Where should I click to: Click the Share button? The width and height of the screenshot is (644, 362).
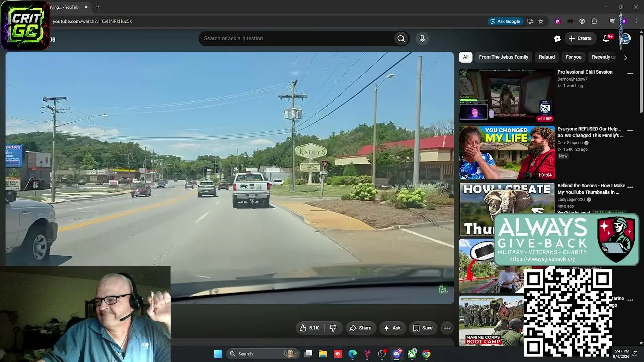[x=360, y=328]
